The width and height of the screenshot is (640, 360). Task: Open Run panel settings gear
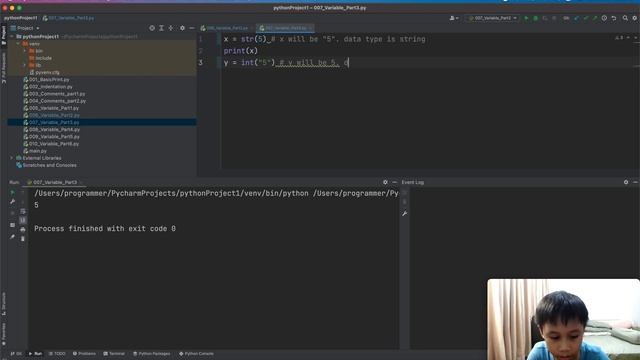pyautogui.click(x=385, y=182)
